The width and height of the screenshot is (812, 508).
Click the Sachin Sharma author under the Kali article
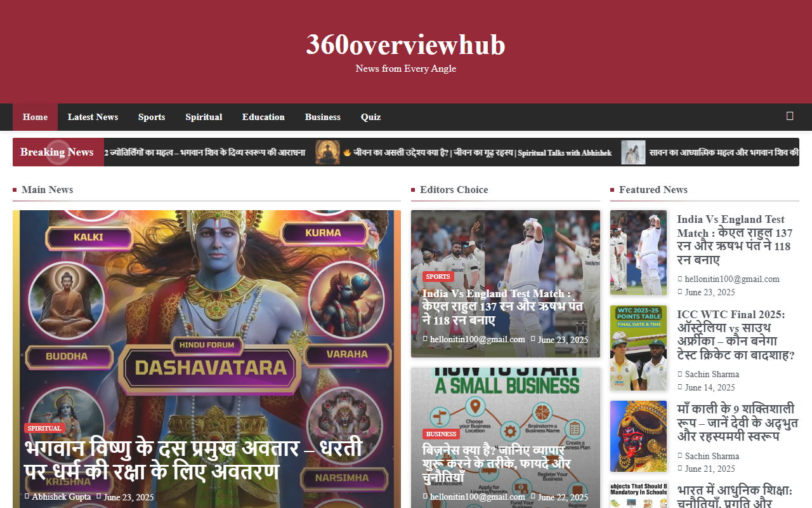(x=712, y=456)
